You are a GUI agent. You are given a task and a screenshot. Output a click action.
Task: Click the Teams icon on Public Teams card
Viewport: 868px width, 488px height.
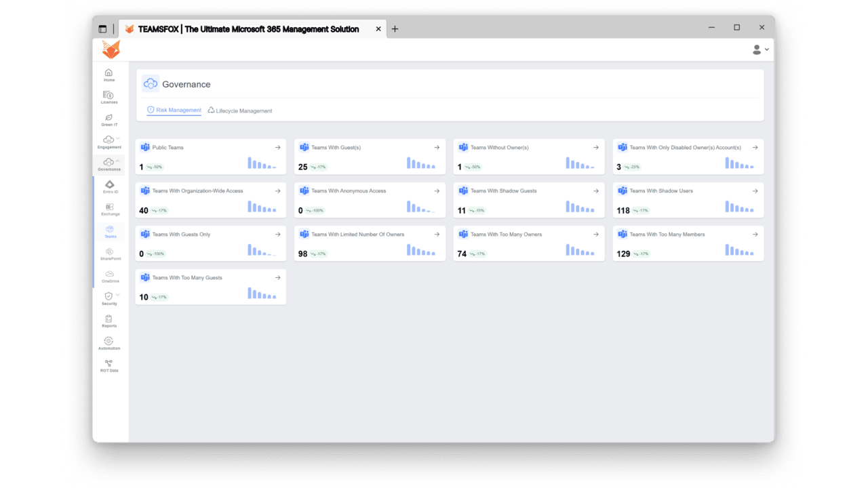(145, 147)
